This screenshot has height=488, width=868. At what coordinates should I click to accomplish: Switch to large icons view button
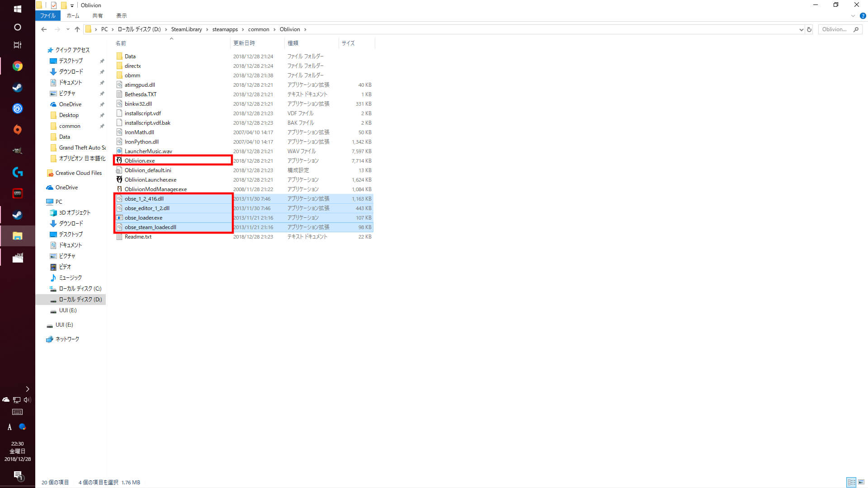click(861, 483)
